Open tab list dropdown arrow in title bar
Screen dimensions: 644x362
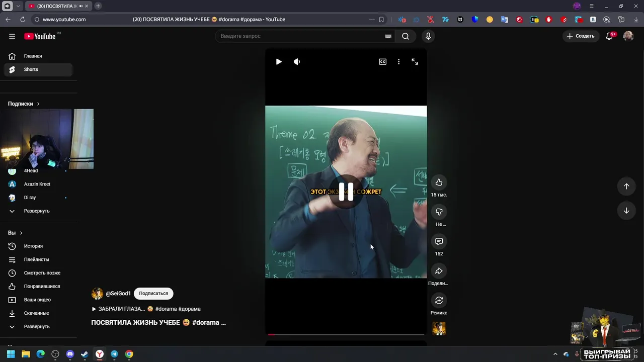coord(18,6)
